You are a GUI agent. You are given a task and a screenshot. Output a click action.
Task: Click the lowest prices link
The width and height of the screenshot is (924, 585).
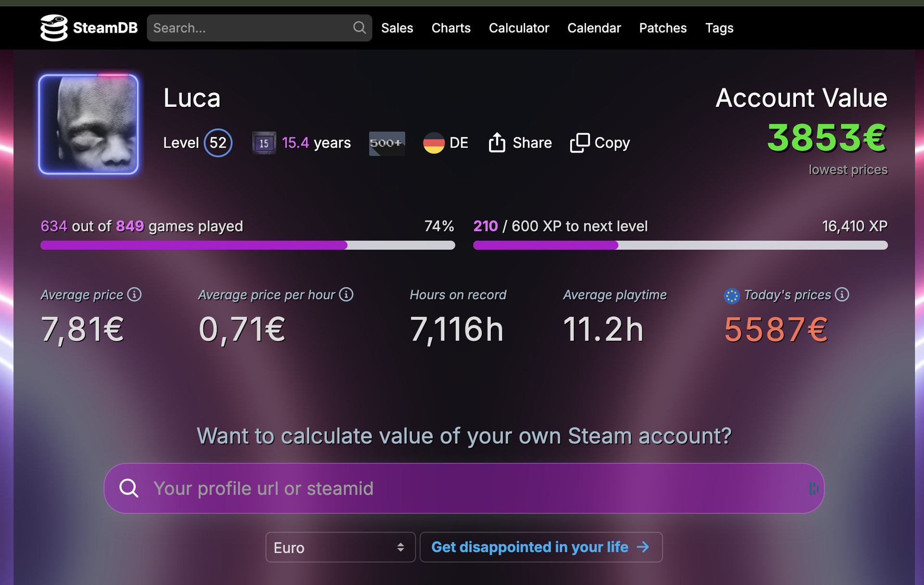(848, 170)
